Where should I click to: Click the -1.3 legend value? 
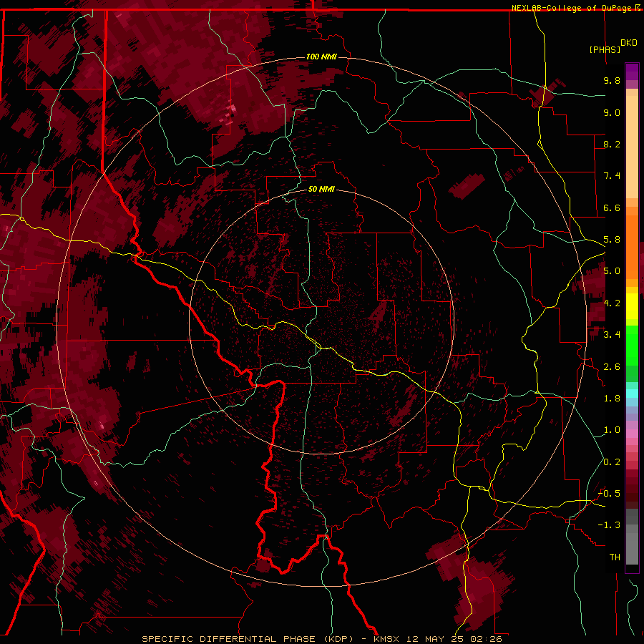[609, 525]
